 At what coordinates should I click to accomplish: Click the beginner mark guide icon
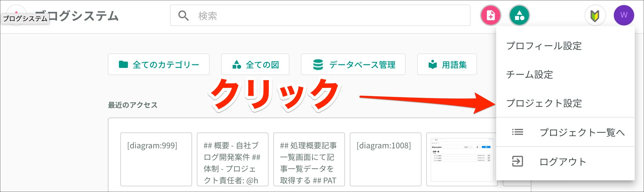pyautogui.click(x=595, y=15)
